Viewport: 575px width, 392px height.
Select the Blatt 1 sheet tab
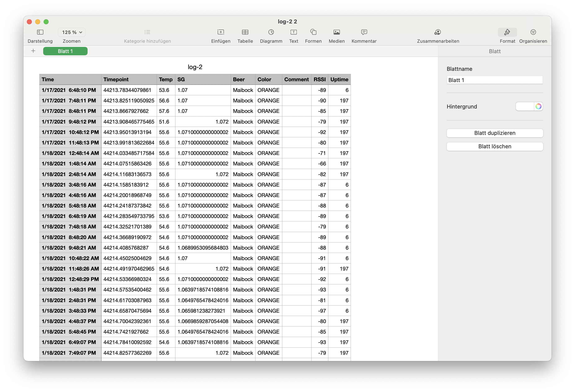coord(65,51)
